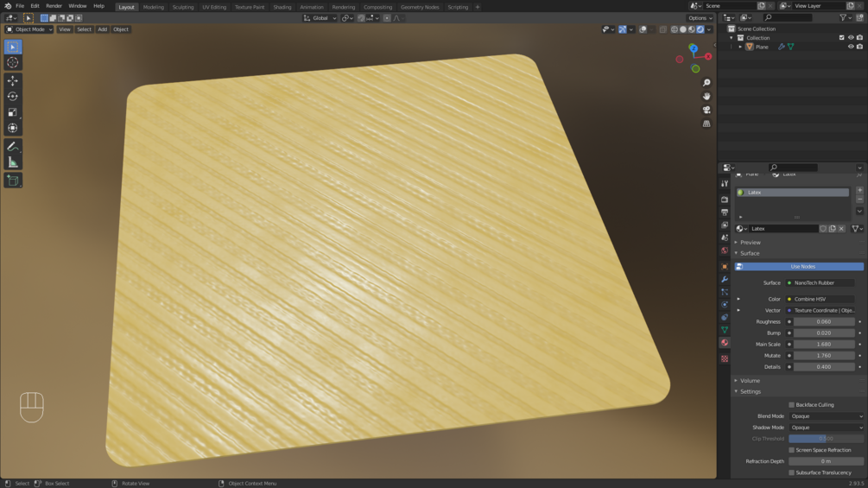Viewport: 868px width, 488px height.
Task: Open the View Layer properties tab
Action: pos(724,225)
